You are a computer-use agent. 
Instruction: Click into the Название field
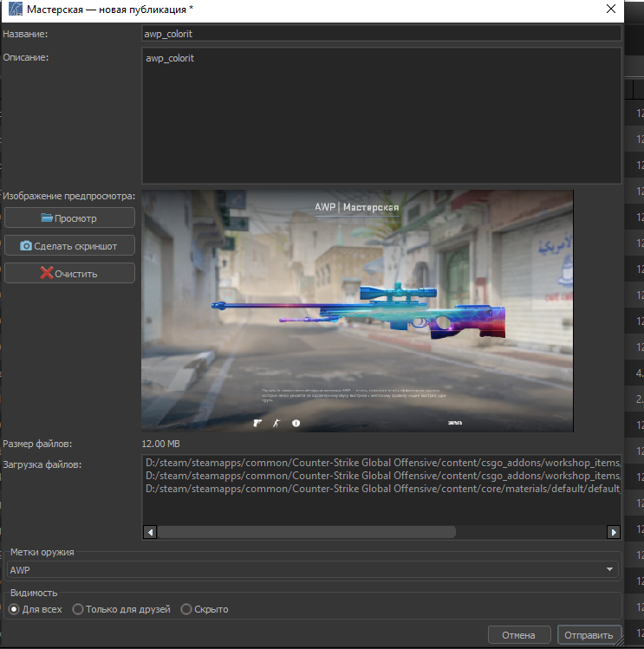pos(381,34)
